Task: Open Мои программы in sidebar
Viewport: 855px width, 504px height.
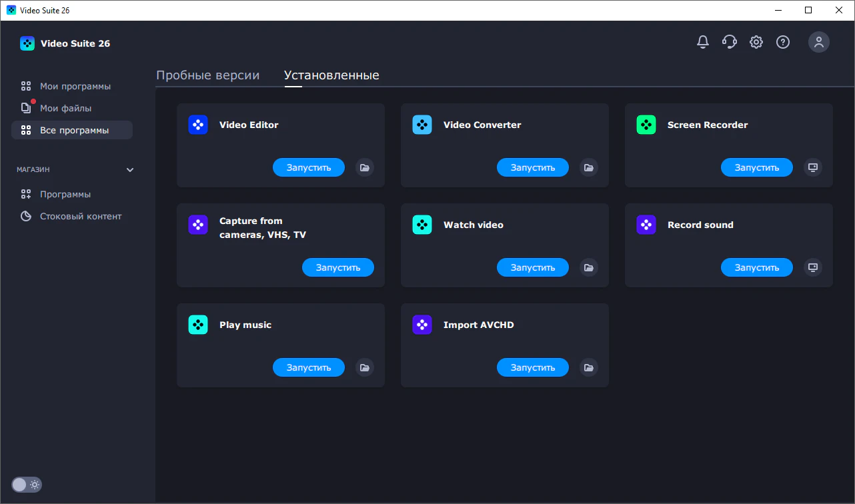Action: coord(72,86)
